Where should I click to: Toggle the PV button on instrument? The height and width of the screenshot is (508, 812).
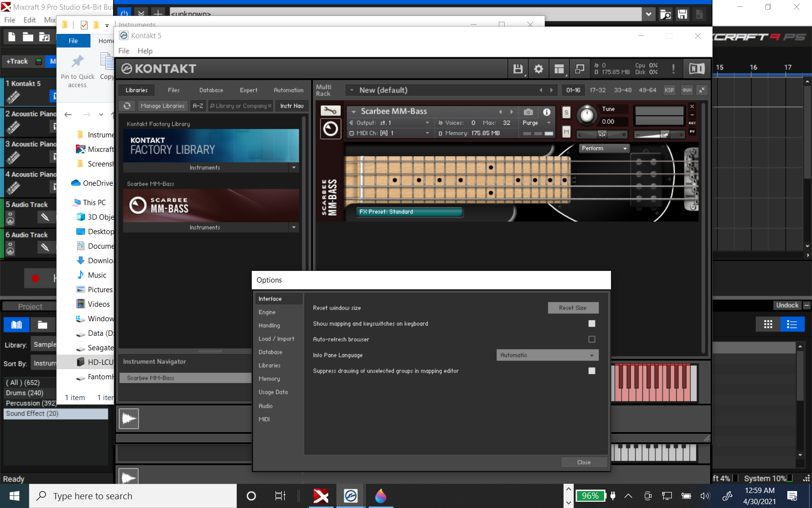pos(692,132)
